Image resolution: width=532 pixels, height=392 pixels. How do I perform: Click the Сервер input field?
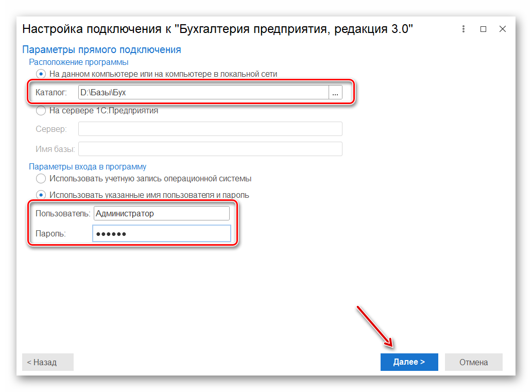[x=210, y=129]
